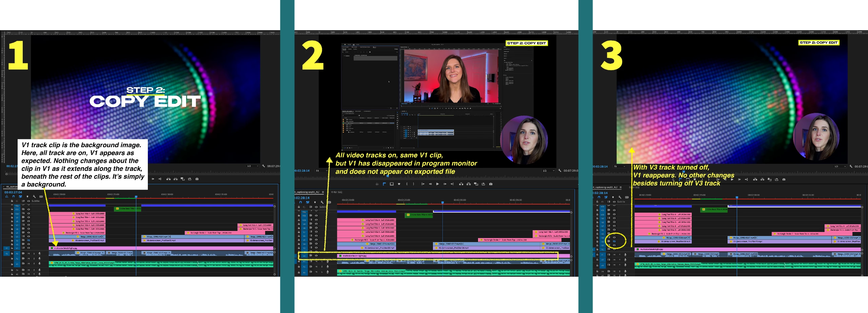The image size is (868, 313).
Task: Click the caption CC icon in the right timeline
Action: click(x=627, y=197)
